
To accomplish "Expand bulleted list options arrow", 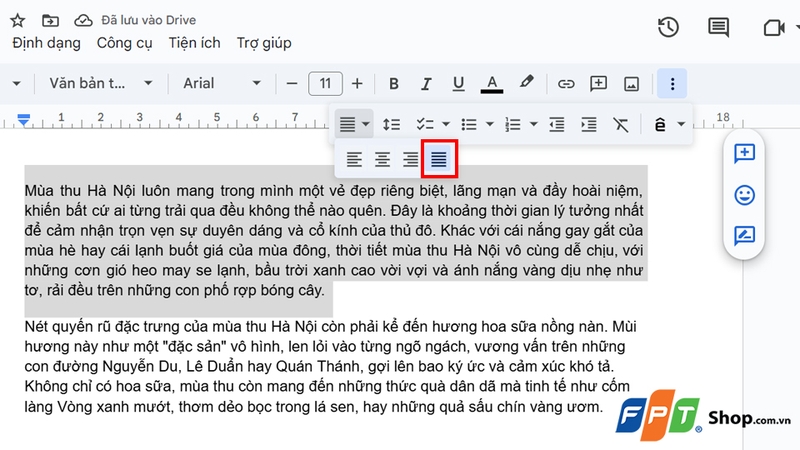I will 489,124.
